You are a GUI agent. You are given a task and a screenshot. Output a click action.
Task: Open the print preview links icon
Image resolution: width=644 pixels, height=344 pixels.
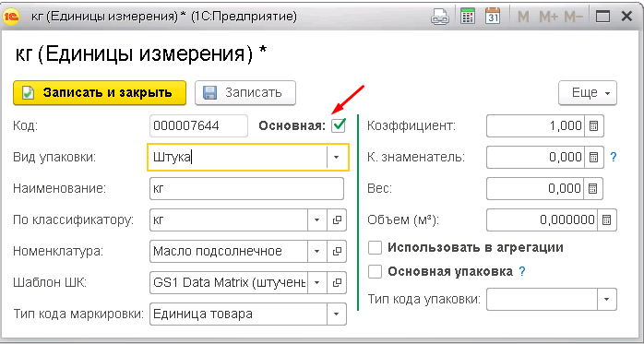[x=440, y=17]
